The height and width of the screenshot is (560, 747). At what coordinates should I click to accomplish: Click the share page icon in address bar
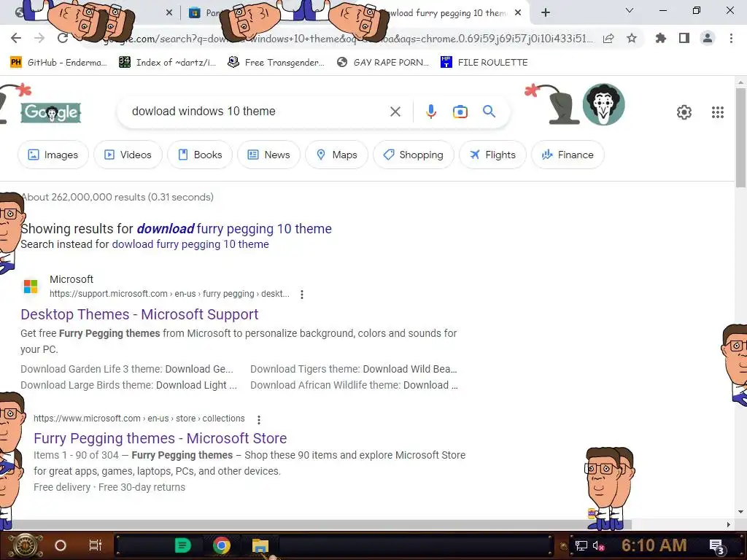point(608,39)
